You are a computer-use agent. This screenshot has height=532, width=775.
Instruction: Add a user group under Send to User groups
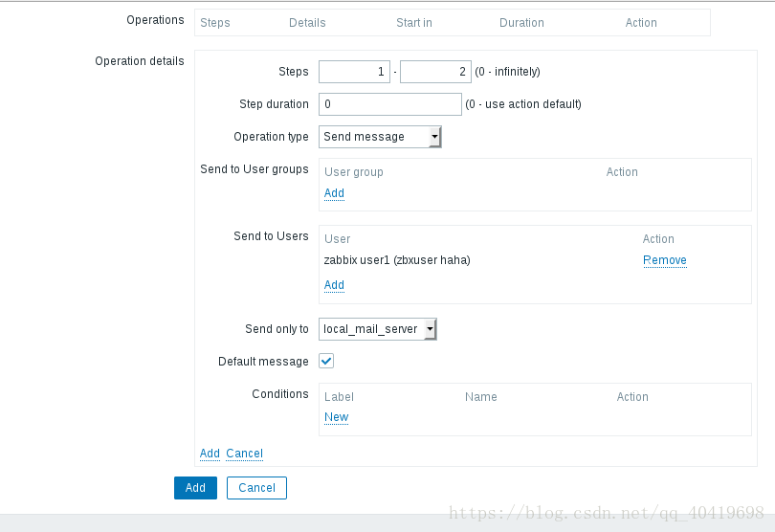click(334, 193)
